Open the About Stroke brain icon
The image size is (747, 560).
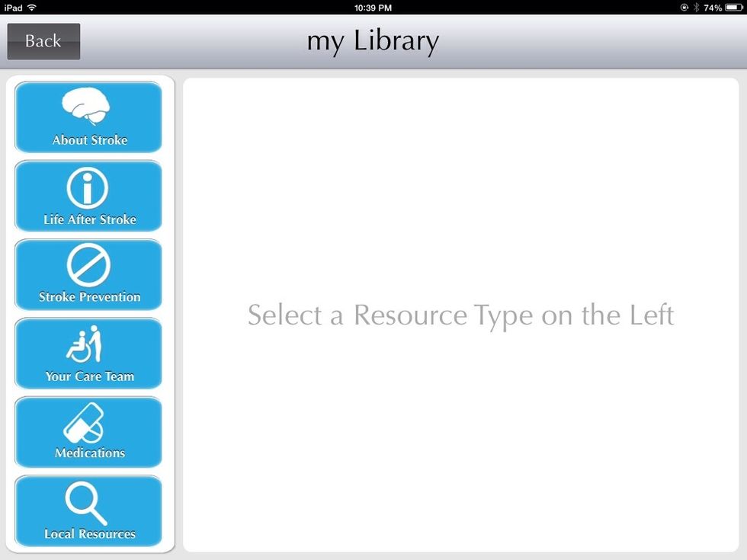pos(88,108)
